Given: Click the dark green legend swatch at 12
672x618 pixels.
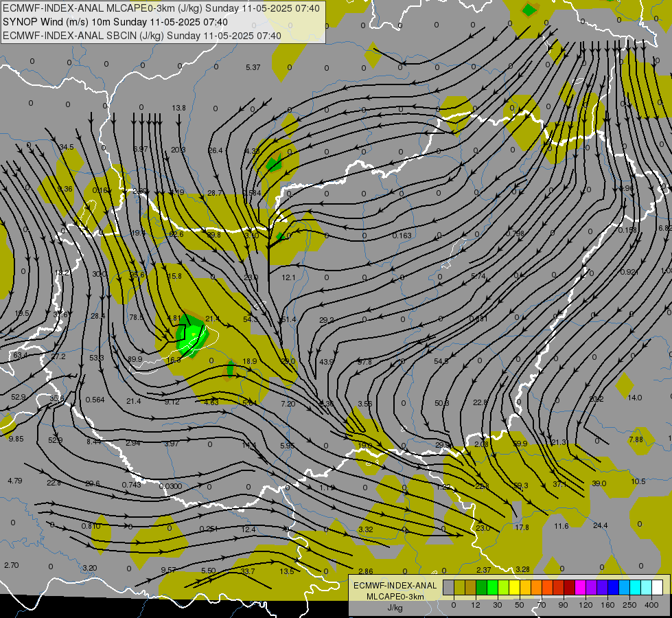Looking at the screenshot, I should tap(482, 587).
